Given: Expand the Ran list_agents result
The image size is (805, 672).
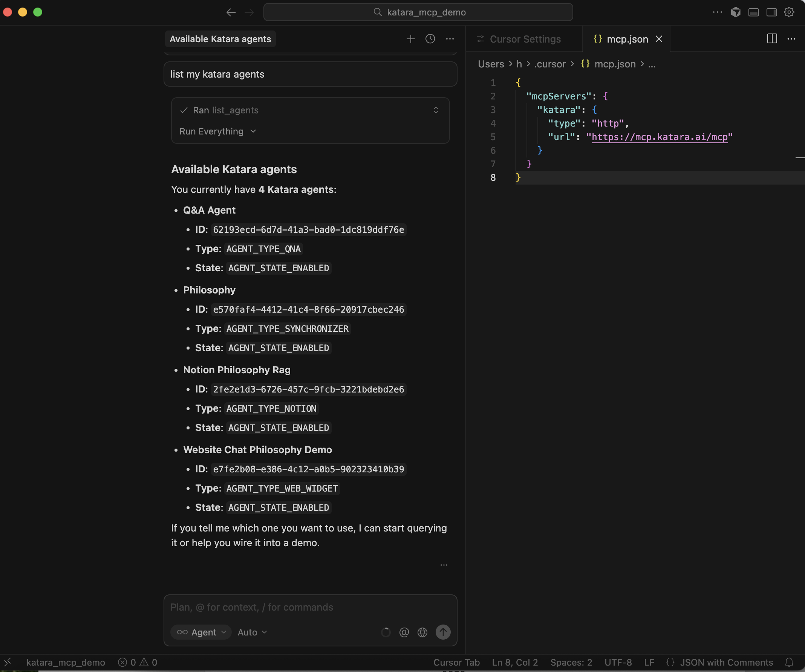Looking at the screenshot, I should click(436, 110).
